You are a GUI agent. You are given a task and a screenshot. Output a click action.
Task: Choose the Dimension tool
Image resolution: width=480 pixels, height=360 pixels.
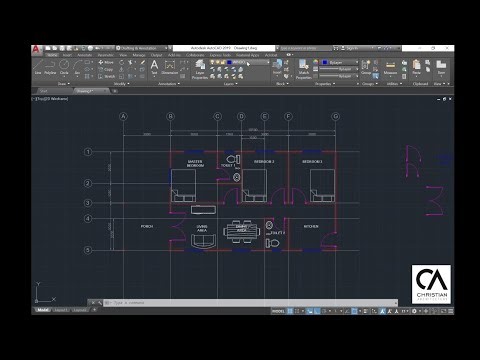pyautogui.click(x=170, y=67)
